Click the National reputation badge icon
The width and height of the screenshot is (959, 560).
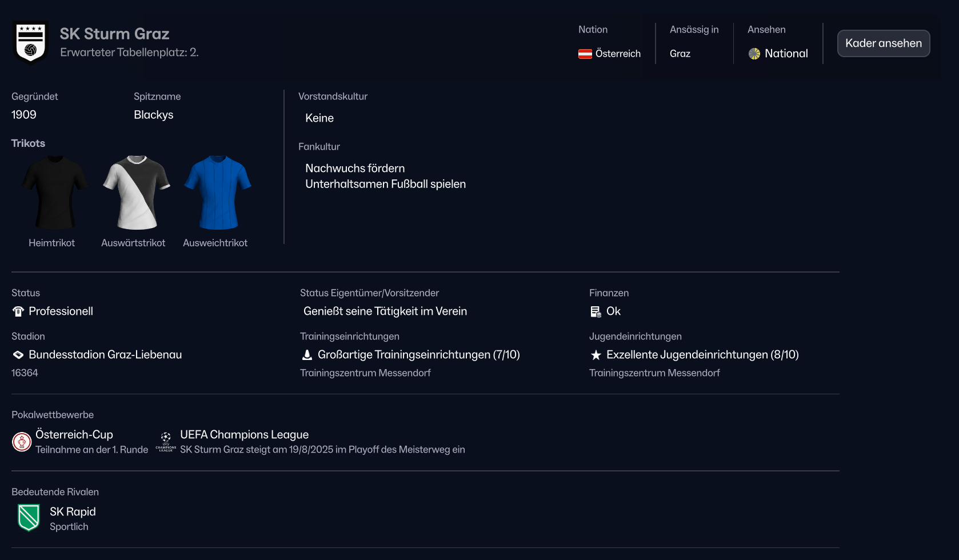point(754,54)
